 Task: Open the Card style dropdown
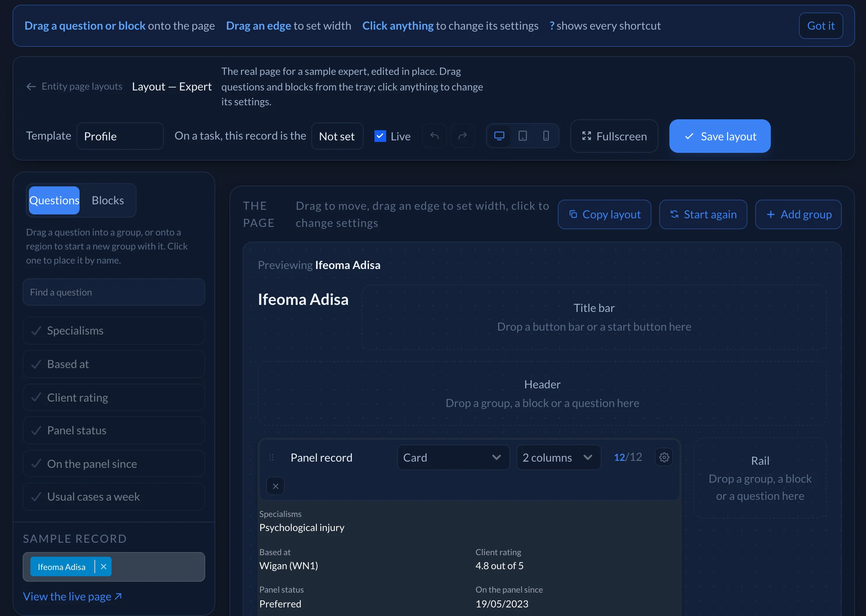453,457
